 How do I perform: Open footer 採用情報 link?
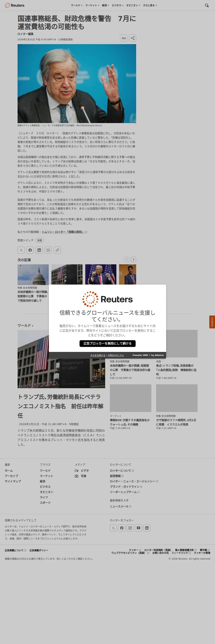[x=117, y=476]
